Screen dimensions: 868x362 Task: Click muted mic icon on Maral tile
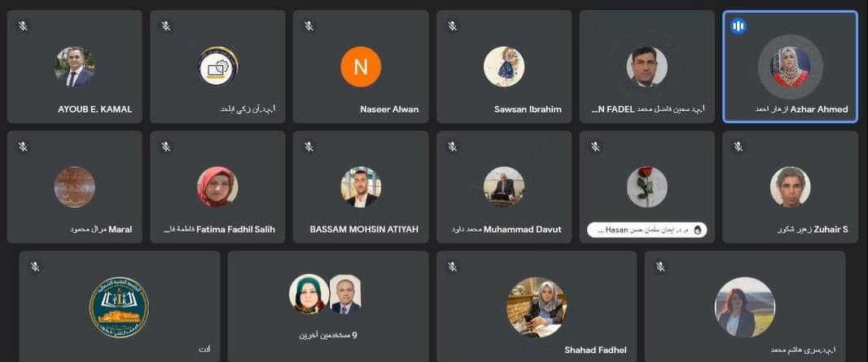coord(23,147)
